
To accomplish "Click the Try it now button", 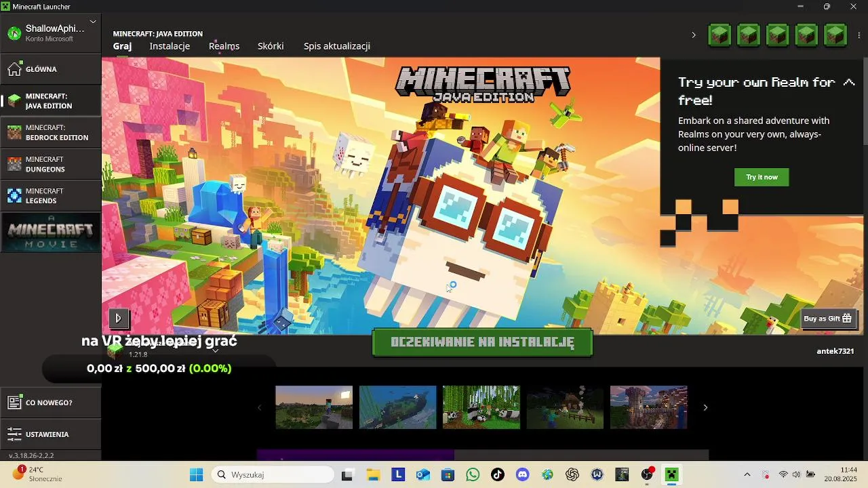I will point(762,177).
